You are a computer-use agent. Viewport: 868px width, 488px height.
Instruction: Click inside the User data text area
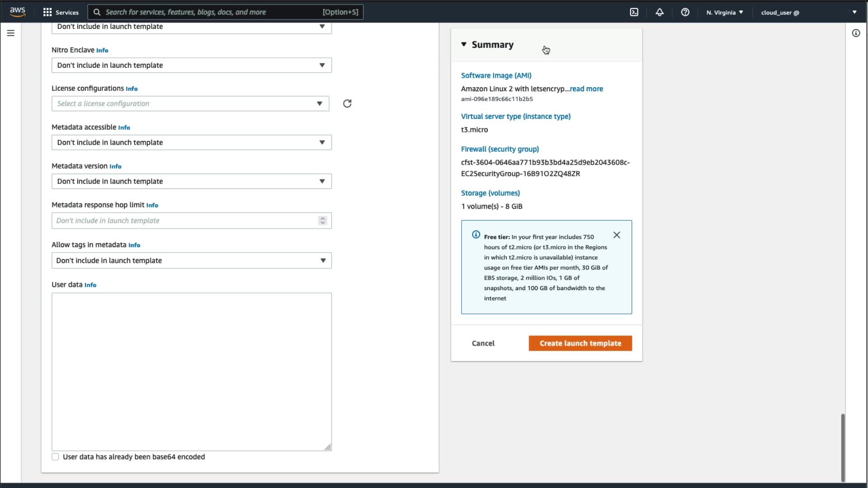191,371
